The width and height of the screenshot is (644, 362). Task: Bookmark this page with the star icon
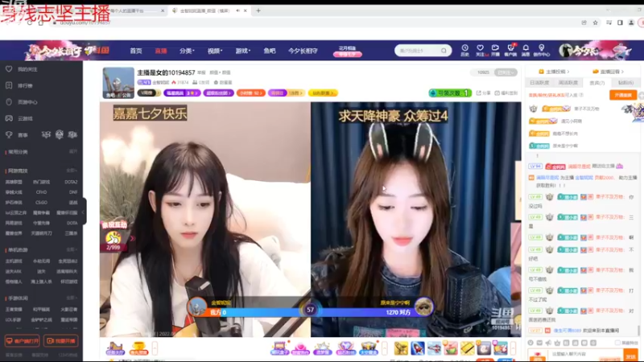click(595, 23)
